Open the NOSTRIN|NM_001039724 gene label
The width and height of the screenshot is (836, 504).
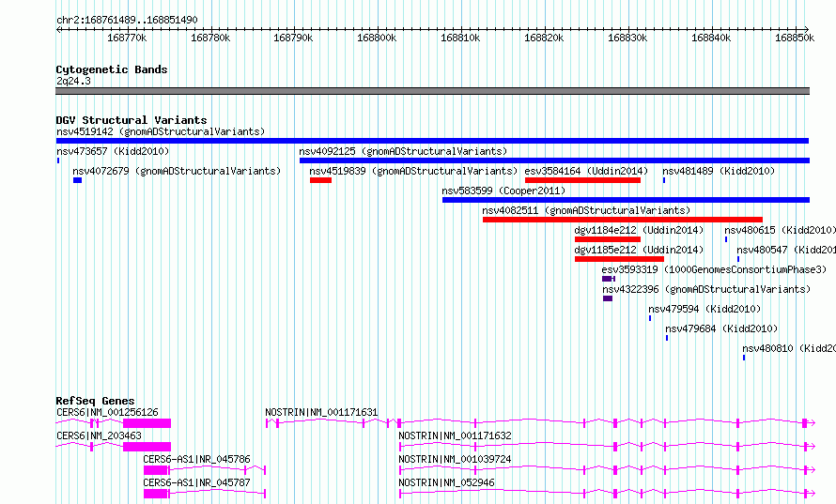455,459
